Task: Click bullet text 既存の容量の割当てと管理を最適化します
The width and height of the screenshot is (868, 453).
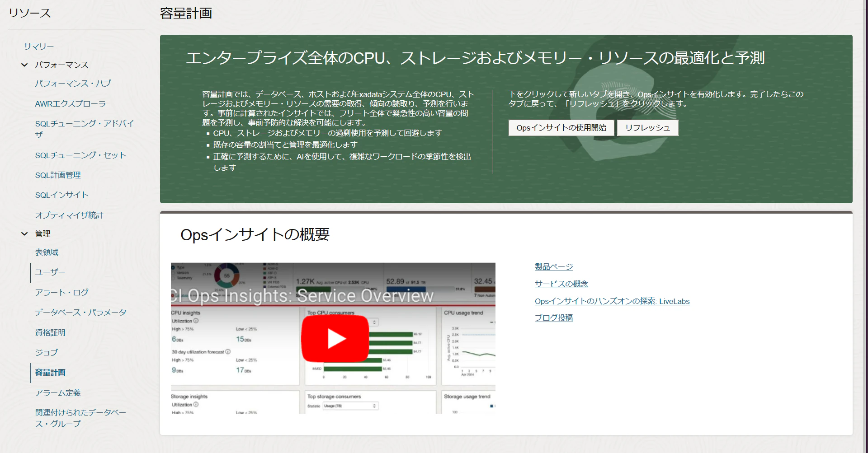Action: (285, 145)
